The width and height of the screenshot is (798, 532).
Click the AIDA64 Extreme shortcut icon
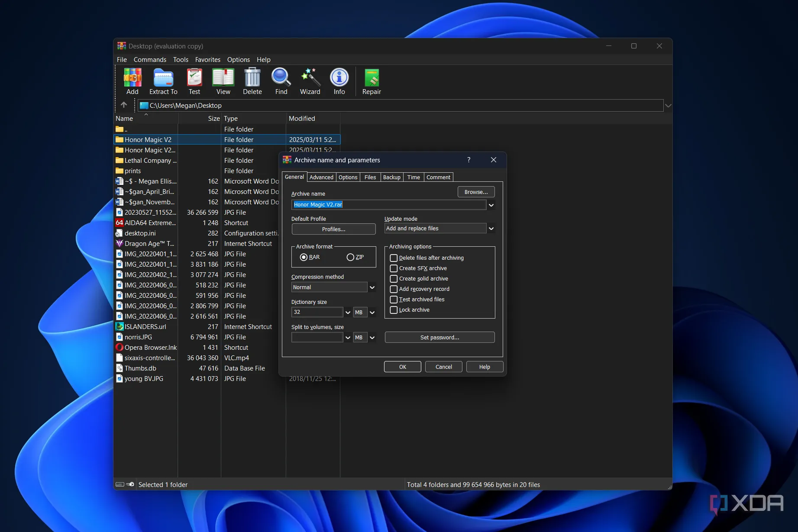point(120,222)
